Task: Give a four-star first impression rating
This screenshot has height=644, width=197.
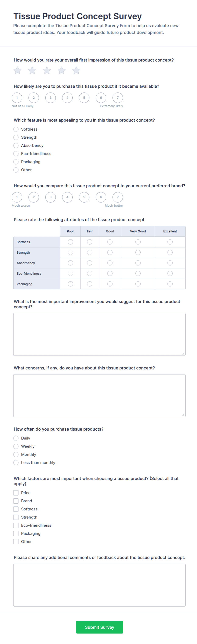Action: tap(61, 70)
